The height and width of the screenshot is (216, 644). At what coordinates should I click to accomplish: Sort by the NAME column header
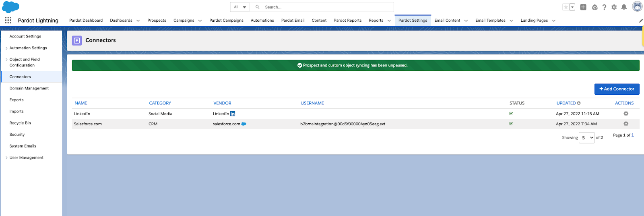81,103
